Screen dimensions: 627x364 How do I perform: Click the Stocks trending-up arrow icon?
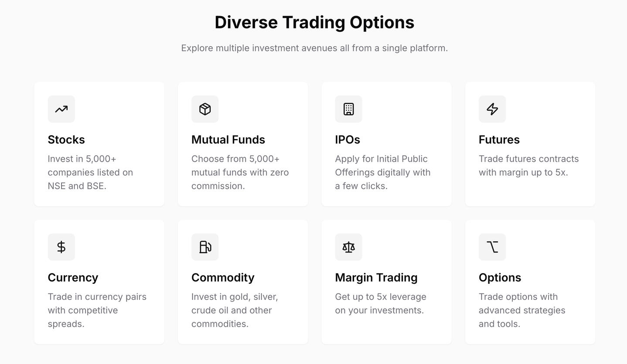(x=61, y=109)
